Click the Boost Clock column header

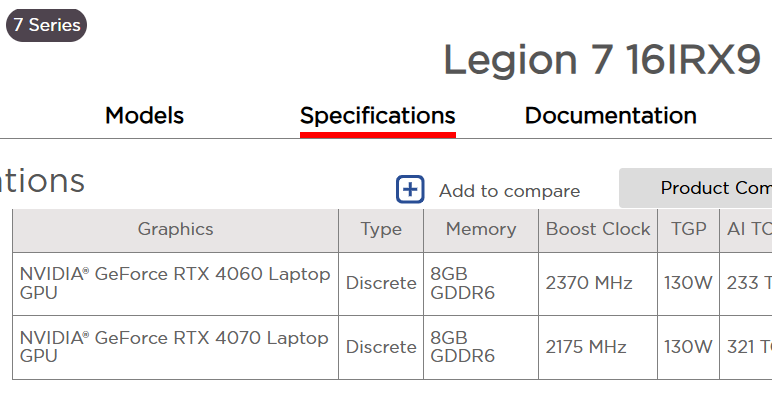tap(598, 230)
